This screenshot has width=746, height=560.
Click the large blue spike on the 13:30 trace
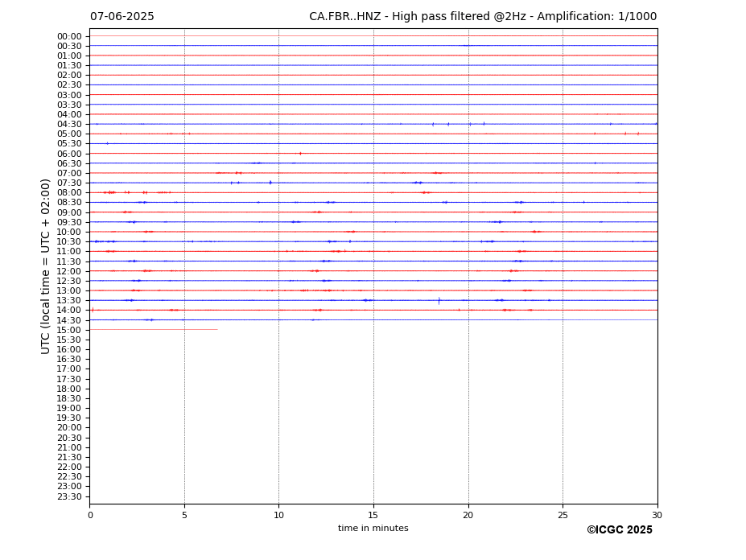[439, 301]
